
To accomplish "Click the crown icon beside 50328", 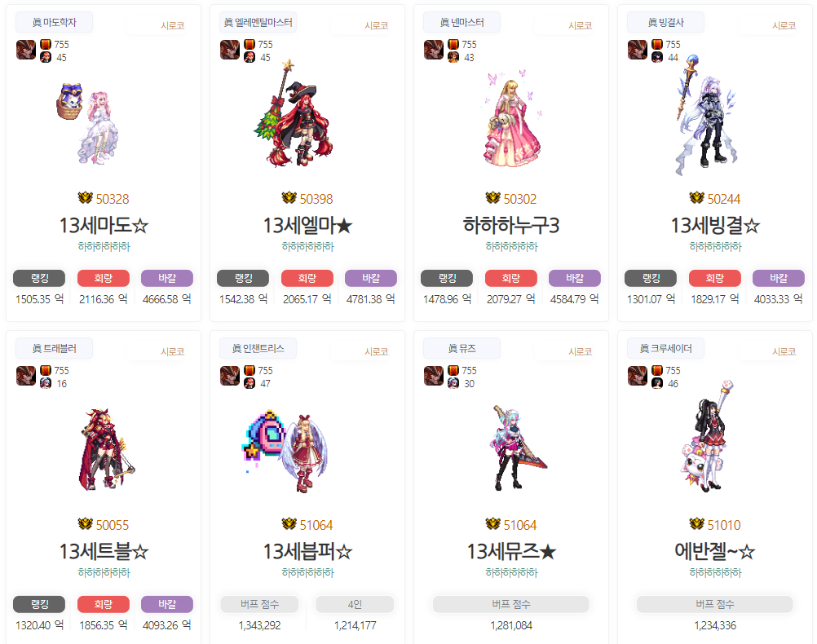I will click(x=85, y=198).
